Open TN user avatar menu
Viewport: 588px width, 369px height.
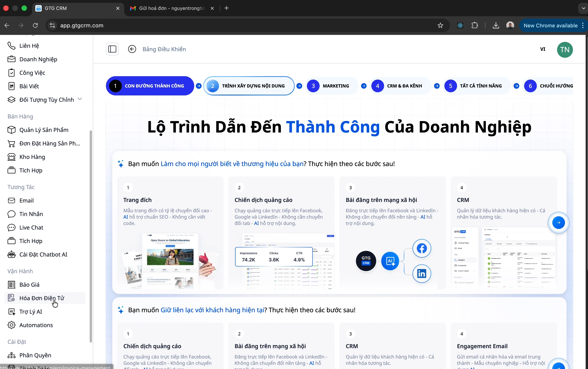tap(565, 50)
